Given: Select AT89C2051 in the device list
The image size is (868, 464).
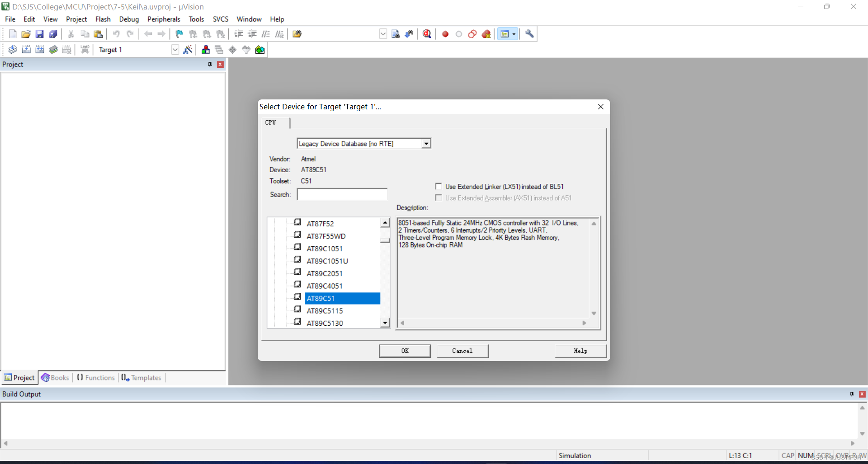Looking at the screenshot, I should pos(325,273).
